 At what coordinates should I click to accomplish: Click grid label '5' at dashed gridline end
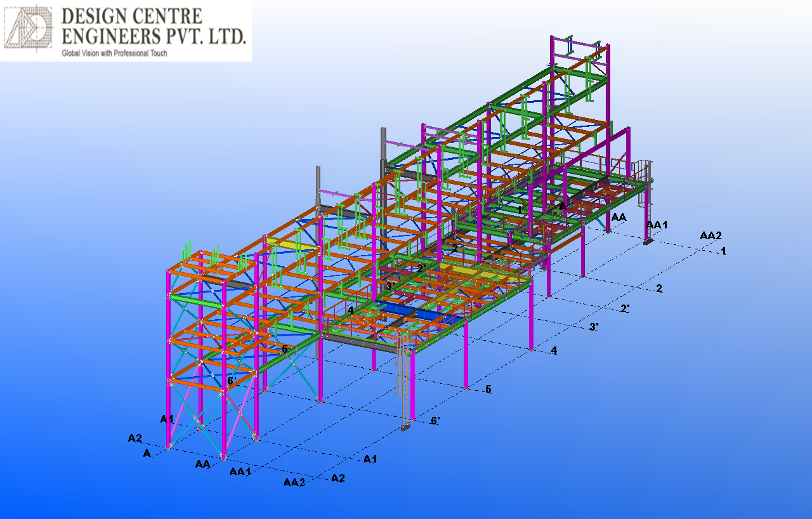click(488, 389)
